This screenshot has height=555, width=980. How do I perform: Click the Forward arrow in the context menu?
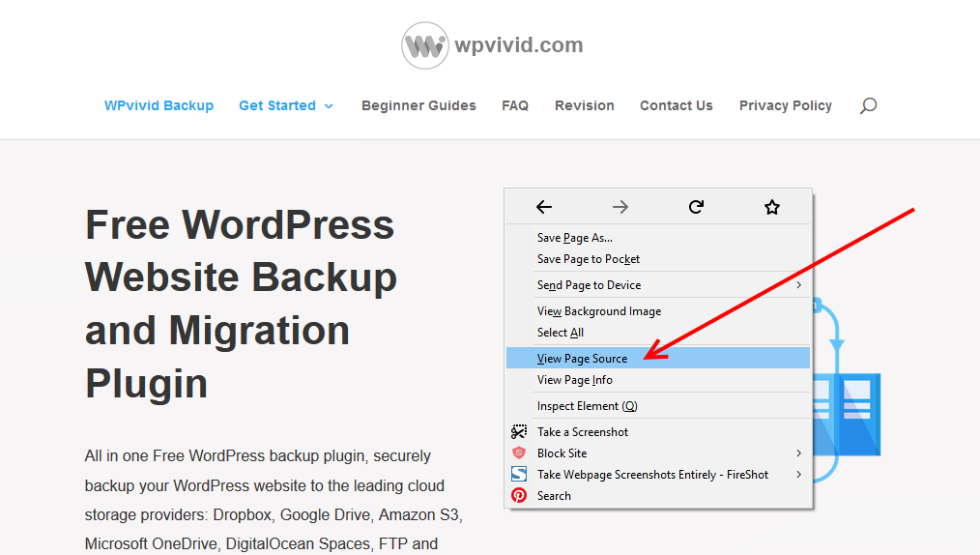(620, 207)
